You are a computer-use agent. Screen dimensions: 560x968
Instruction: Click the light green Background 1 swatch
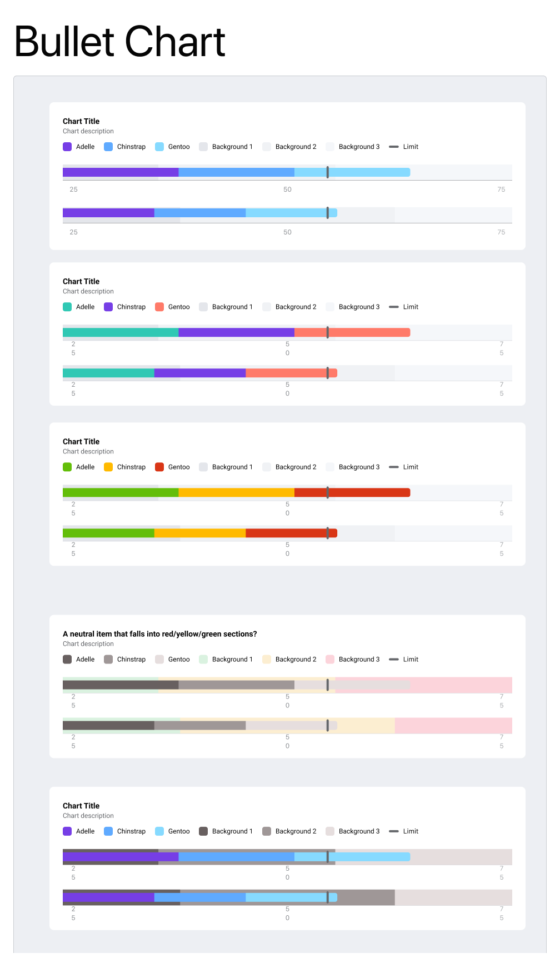pyautogui.click(x=203, y=659)
